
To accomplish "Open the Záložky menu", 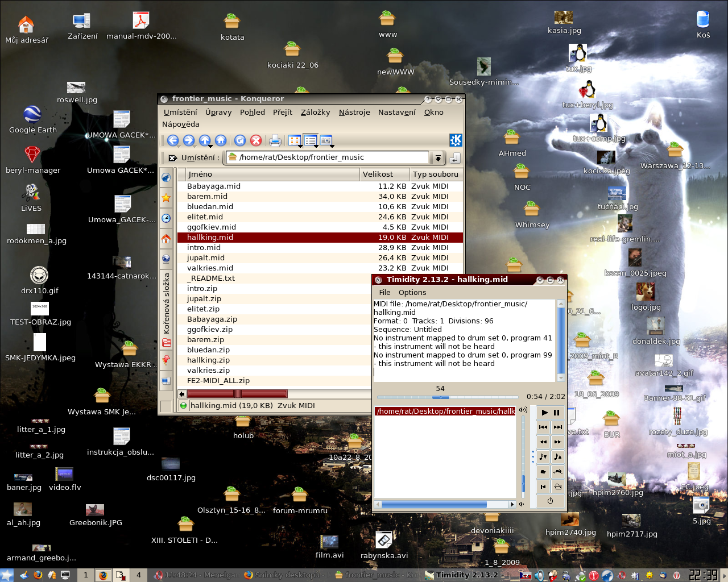I will (316, 113).
